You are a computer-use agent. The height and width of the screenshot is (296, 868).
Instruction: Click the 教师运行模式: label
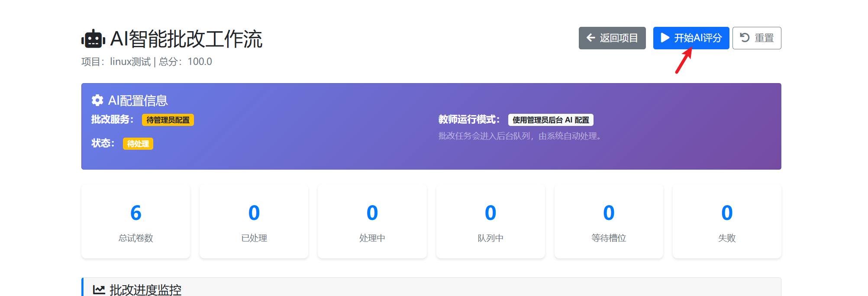(x=469, y=119)
